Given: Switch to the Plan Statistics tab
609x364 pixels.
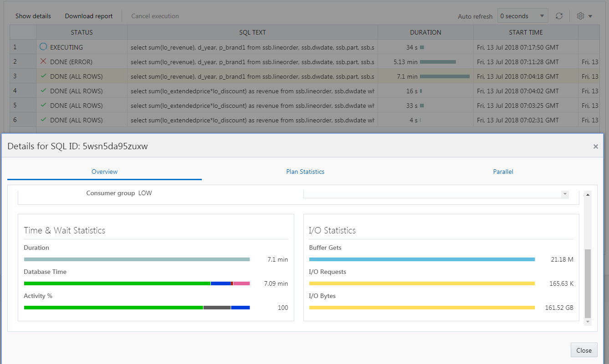Looking at the screenshot, I should (x=305, y=172).
